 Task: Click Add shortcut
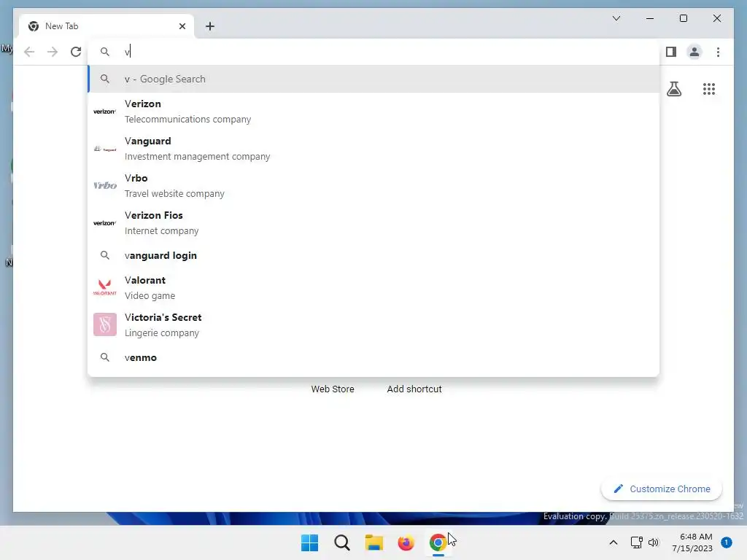pyautogui.click(x=414, y=389)
